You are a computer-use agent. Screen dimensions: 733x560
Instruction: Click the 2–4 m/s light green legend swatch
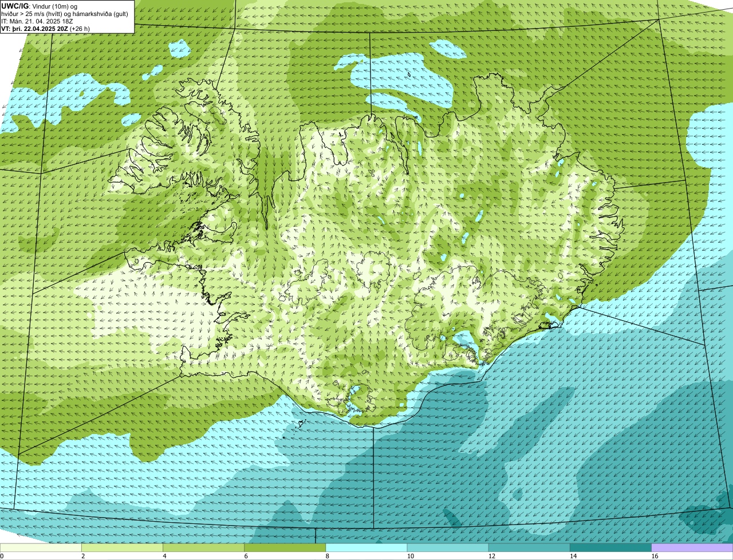(122, 547)
